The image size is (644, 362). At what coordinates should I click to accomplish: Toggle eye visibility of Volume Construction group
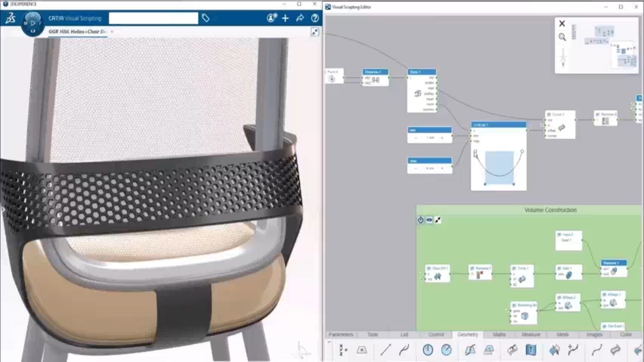click(429, 220)
